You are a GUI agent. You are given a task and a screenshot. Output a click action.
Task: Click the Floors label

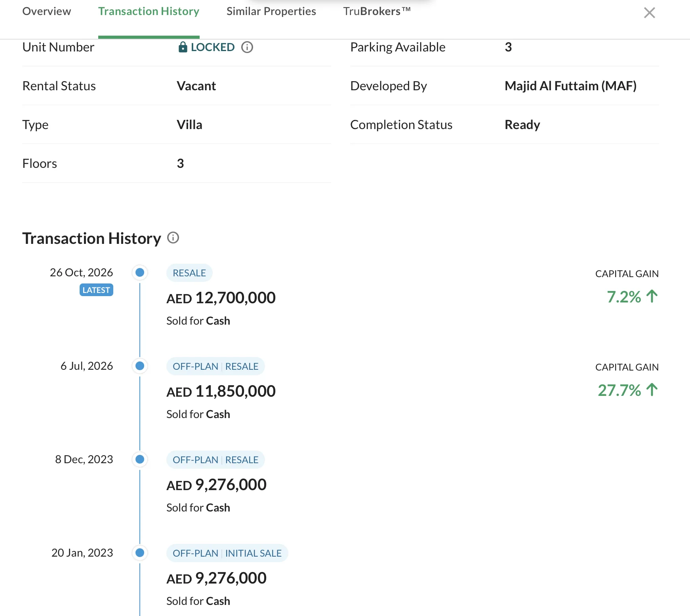coord(40,164)
